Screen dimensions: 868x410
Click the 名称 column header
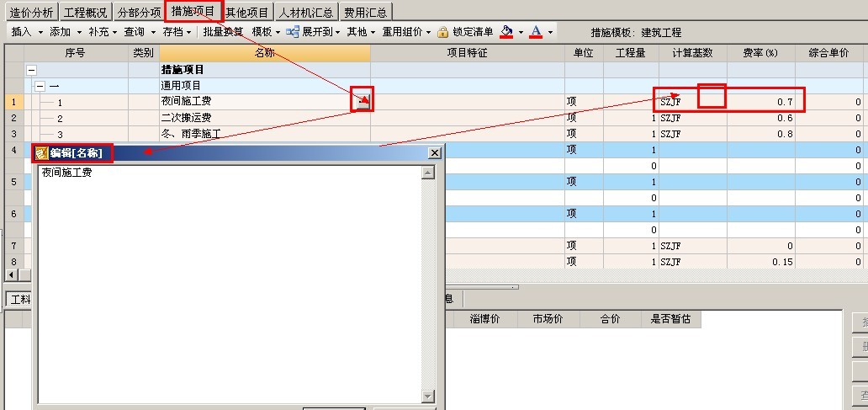point(265,53)
